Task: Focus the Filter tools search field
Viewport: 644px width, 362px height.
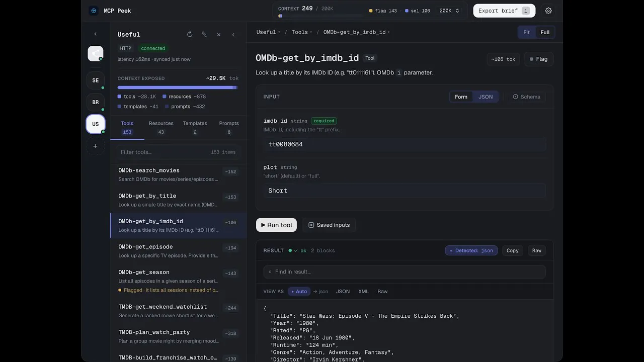Action: [x=178, y=152]
